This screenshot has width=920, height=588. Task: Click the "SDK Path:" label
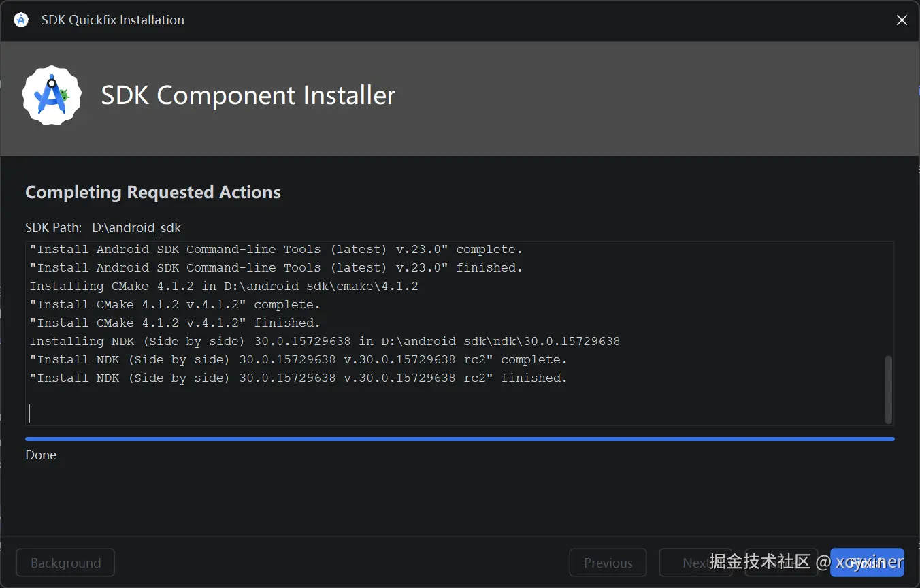(x=54, y=227)
